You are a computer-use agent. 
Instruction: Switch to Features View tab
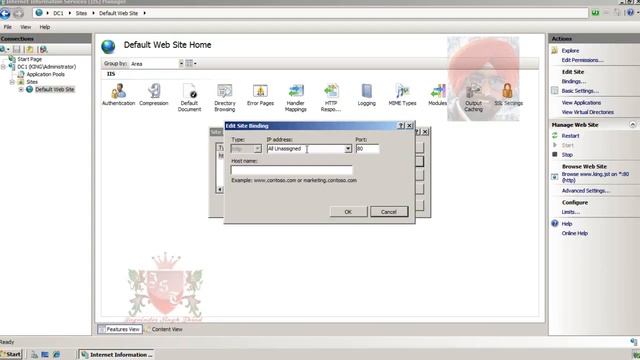coord(120,329)
